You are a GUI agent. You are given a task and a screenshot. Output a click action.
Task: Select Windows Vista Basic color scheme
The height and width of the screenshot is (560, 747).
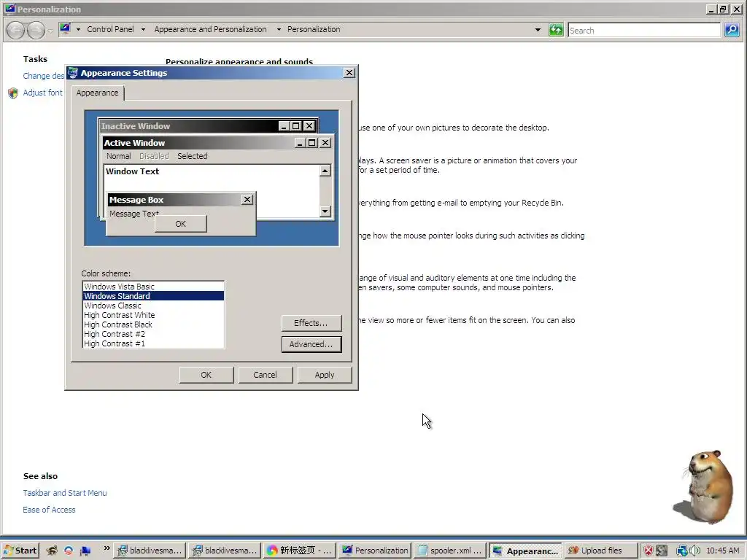click(153, 287)
